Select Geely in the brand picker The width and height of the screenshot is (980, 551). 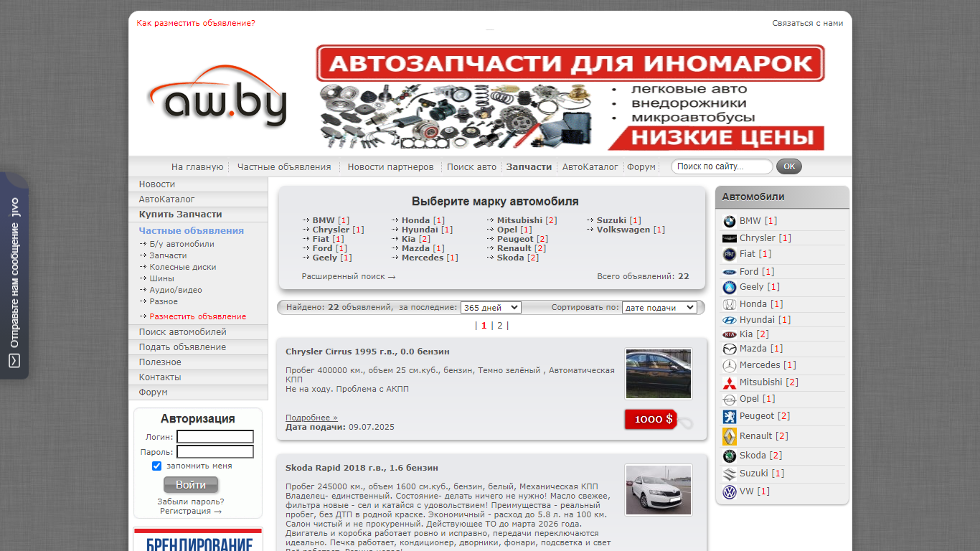pos(325,258)
